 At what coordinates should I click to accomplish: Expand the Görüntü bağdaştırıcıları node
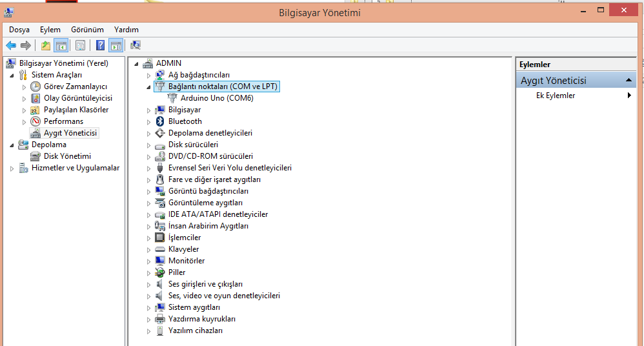(148, 192)
